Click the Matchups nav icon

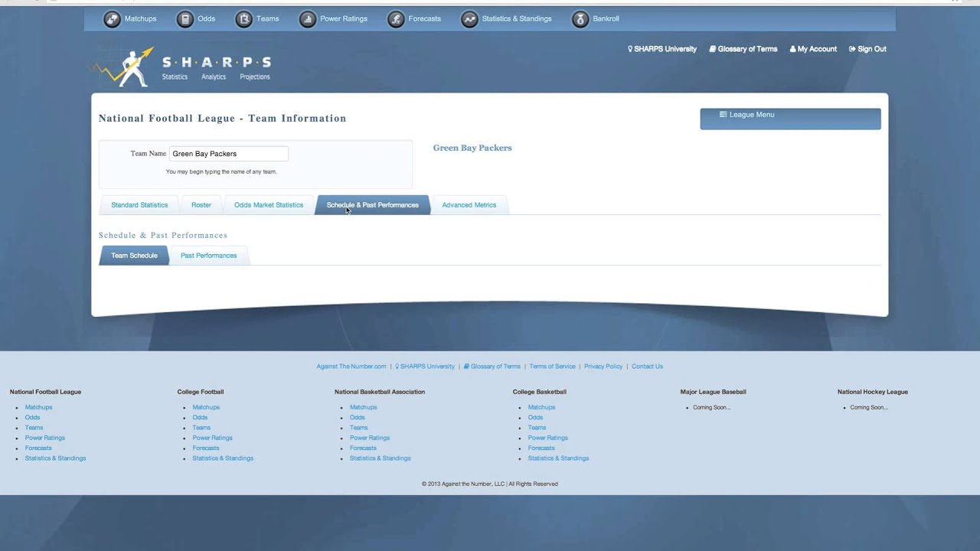[x=112, y=19]
